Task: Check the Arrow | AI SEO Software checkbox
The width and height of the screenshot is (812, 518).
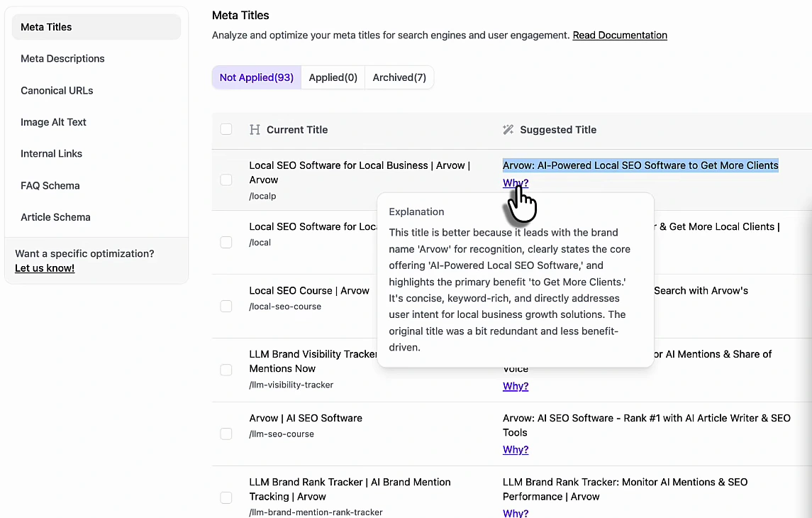Action: pyautogui.click(x=226, y=434)
